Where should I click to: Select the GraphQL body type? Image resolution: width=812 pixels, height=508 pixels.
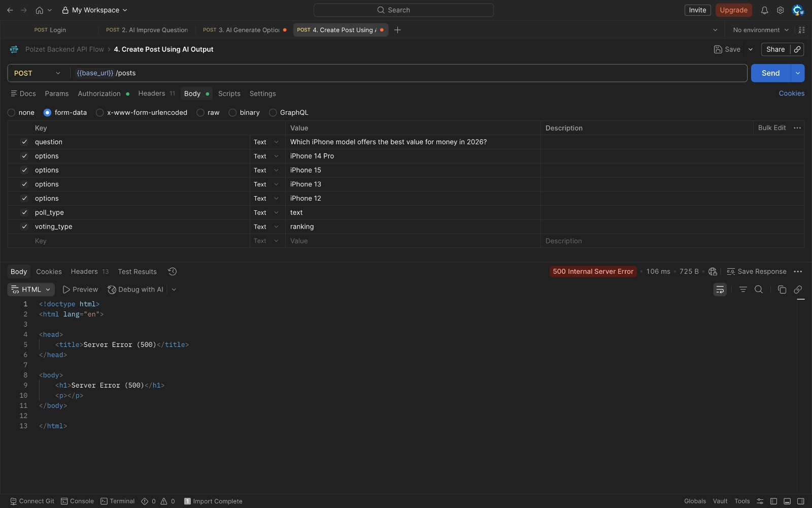(x=273, y=113)
